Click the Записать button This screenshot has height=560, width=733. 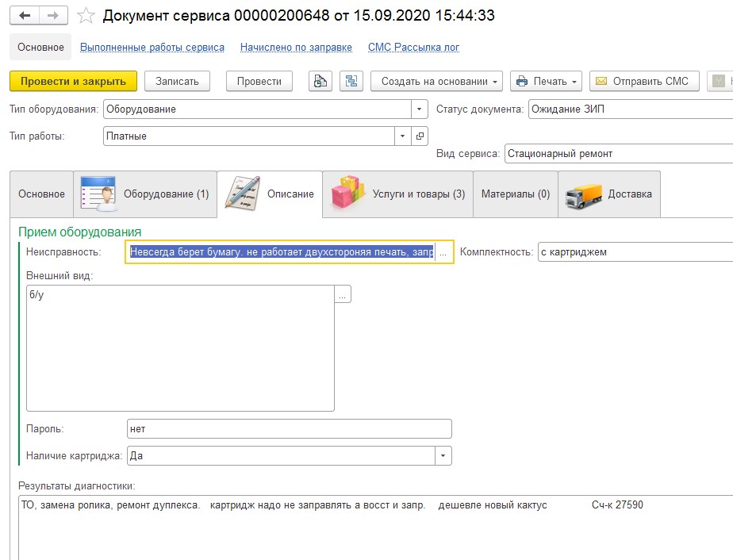click(177, 82)
